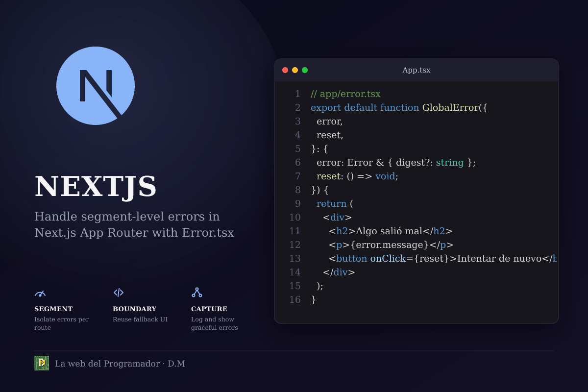This screenshot has width=588, height=392.
Task: Click the App.tsx window title
Action: [x=416, y=70]
